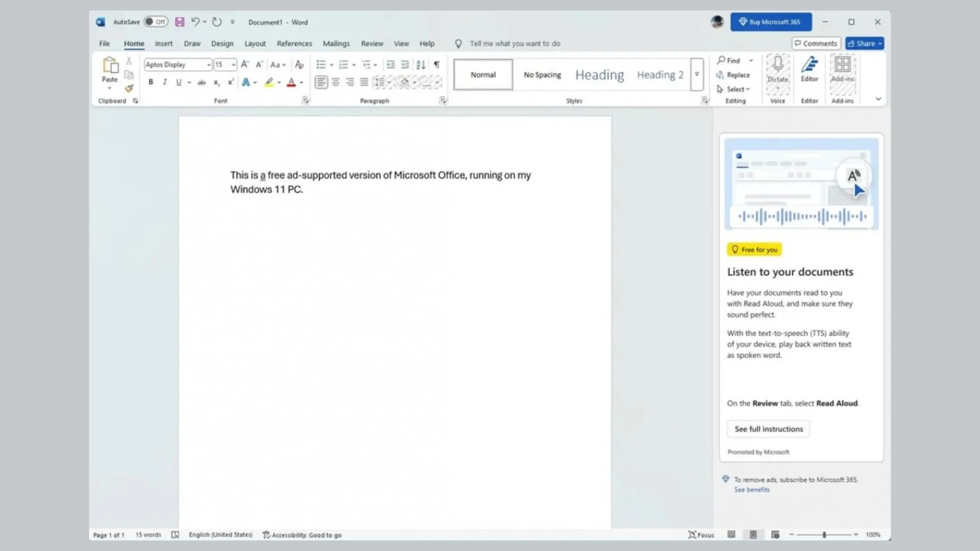Apply strikethrough formatting
The image size is (980, 551).
[201, 82]
